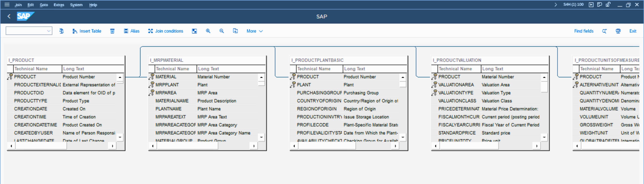Click the print icon in toolbar
Image resolution: width=644 pixels, height=184 pixels.
point(618,31)
